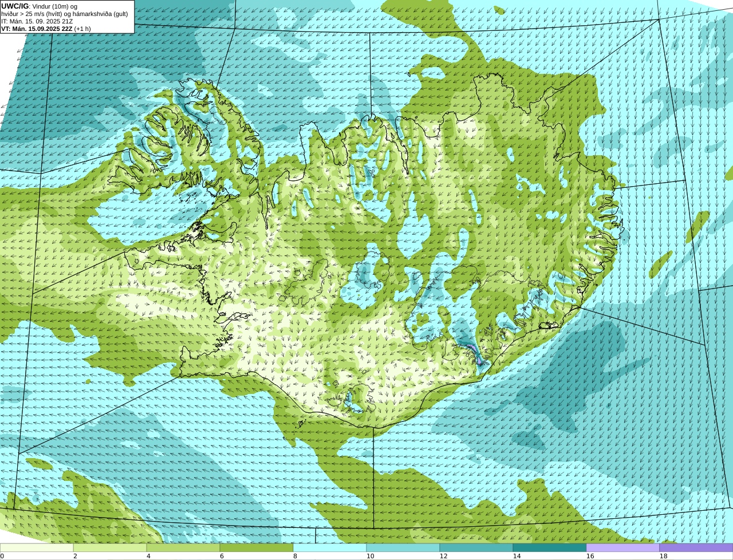Click the 14–16 m/s dark teal legend swatch
The height and width of the screenshot is (560, 733).
[x=550, y=547]
